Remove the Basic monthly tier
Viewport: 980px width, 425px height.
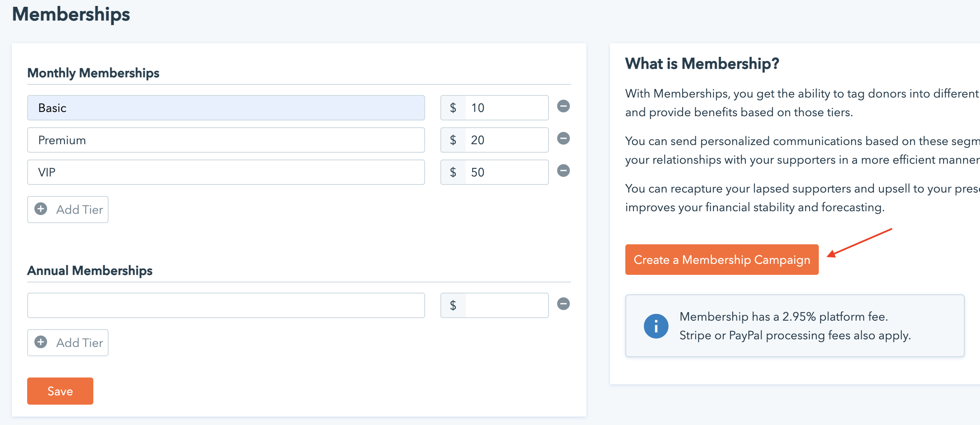click(563, 106)
